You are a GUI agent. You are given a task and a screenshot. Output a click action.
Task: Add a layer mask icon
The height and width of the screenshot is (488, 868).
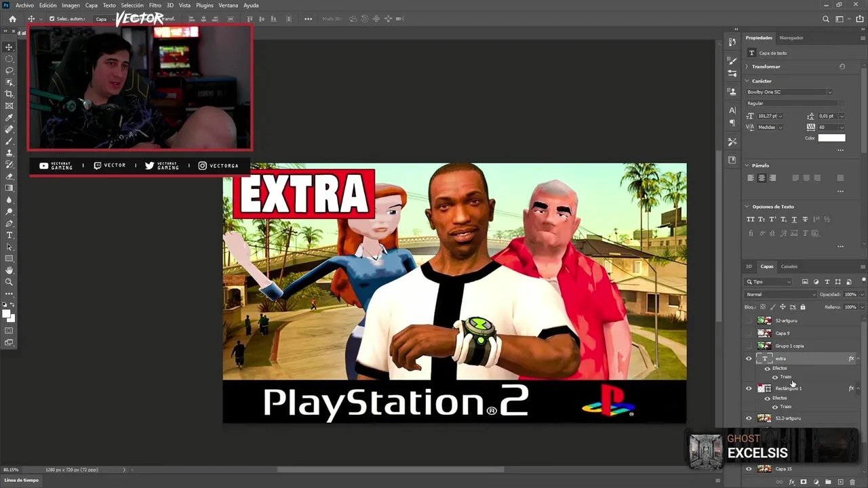pos(804,482)
